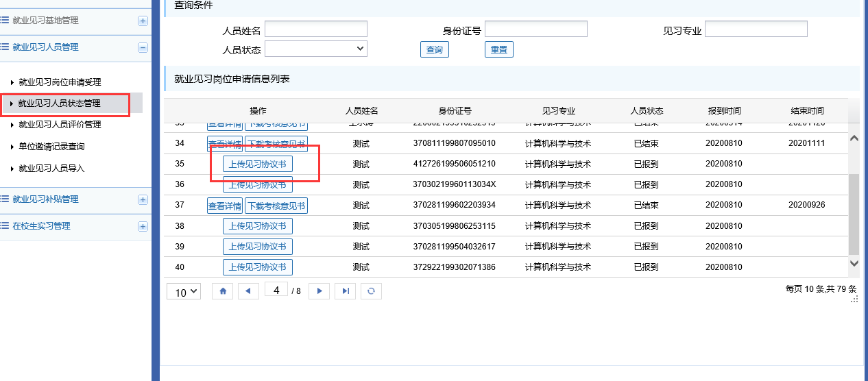This screenshot has height=381, width=868.
Task: Click ID number 37030219960113034X
Action: 455,185
